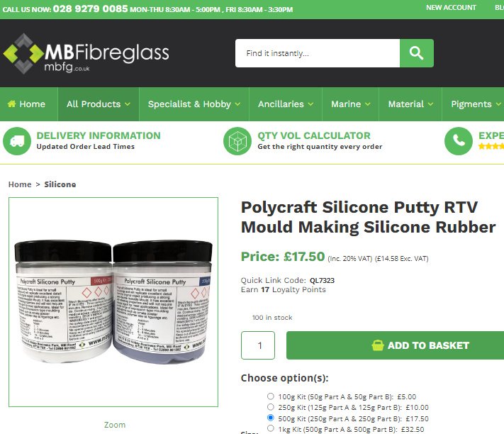This screenshot has width=504, height=434.
Task: Click the green phone icon
Action: pos(459,141)
